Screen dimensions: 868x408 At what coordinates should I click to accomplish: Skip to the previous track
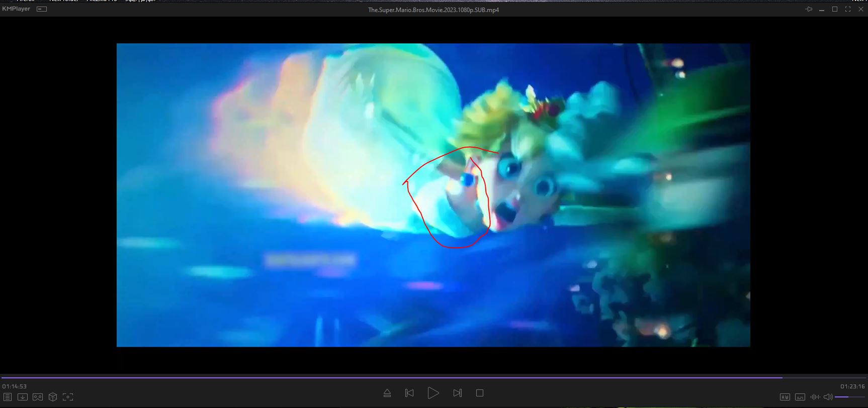click(x=409, y=393)
